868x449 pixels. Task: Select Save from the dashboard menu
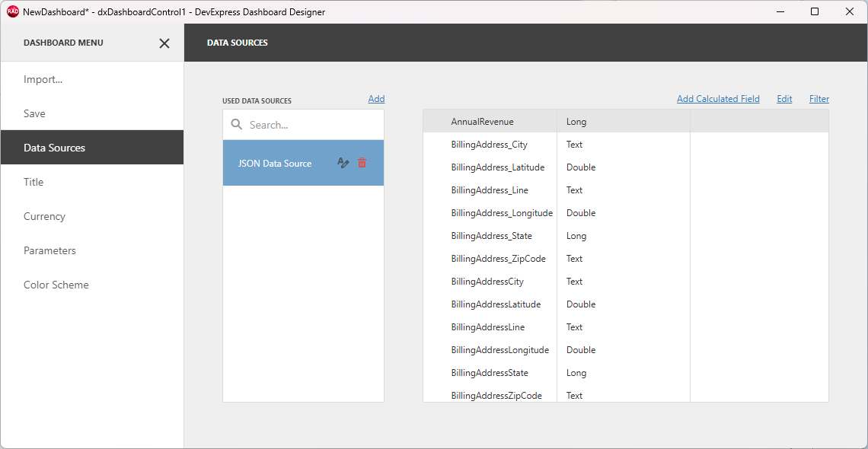(x=34, y=113)
